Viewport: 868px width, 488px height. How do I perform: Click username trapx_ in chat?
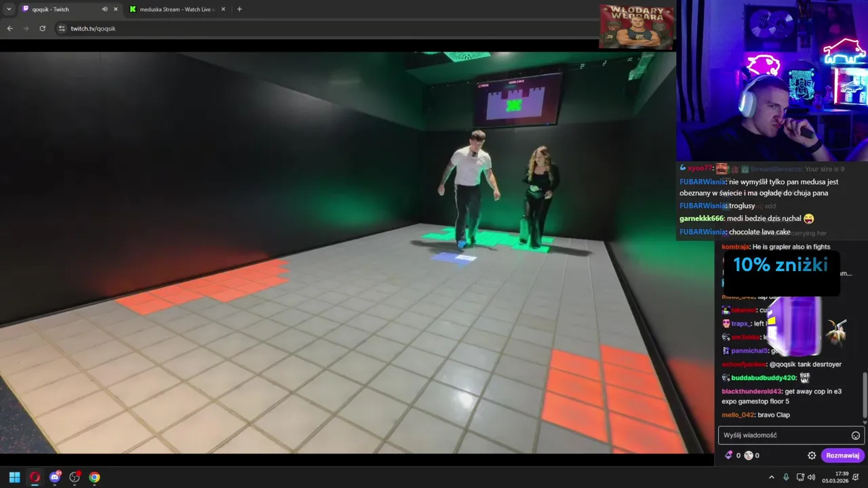click(741, 324)
